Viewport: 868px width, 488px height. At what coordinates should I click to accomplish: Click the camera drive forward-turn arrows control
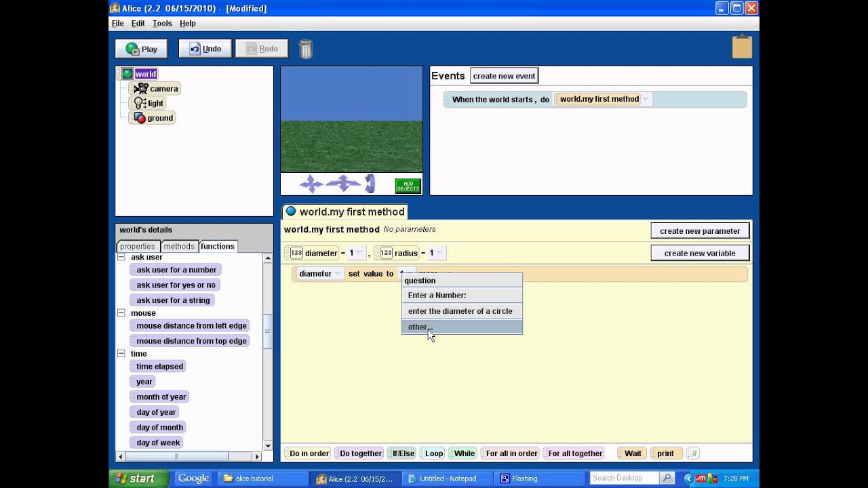(x=343, y=184)
